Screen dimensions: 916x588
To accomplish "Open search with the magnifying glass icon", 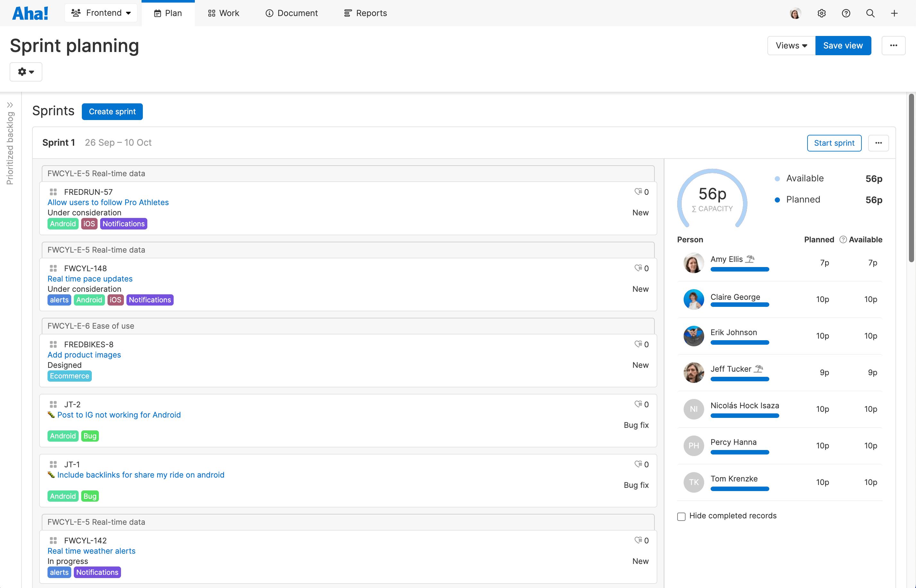I will point(870,13).
